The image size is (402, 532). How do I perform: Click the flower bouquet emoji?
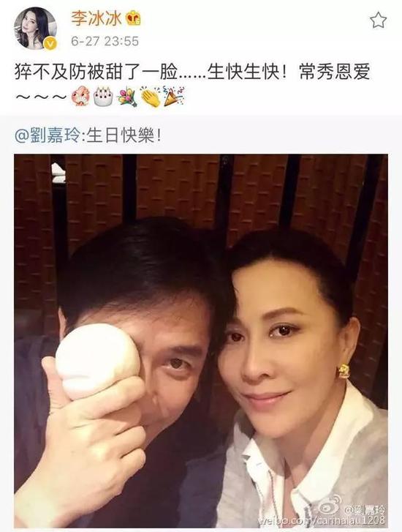127,97
